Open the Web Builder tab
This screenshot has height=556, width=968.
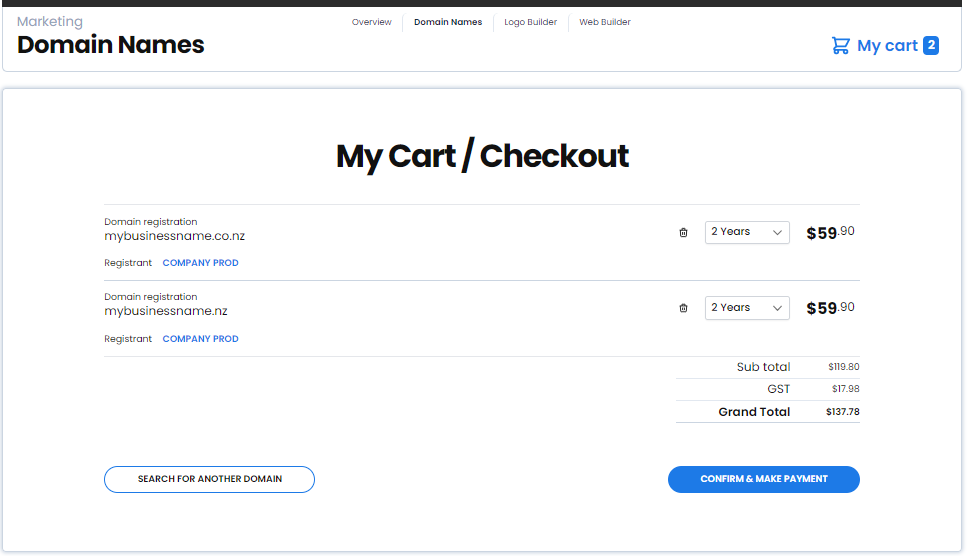tap(605, 22)
